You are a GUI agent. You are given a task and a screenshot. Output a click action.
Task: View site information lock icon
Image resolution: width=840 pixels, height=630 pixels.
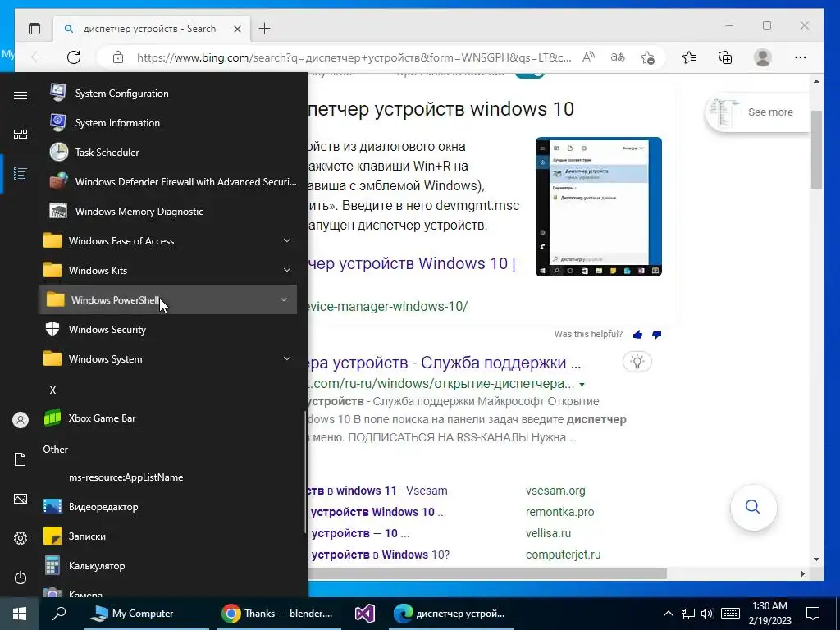click(x=118, y=57)
